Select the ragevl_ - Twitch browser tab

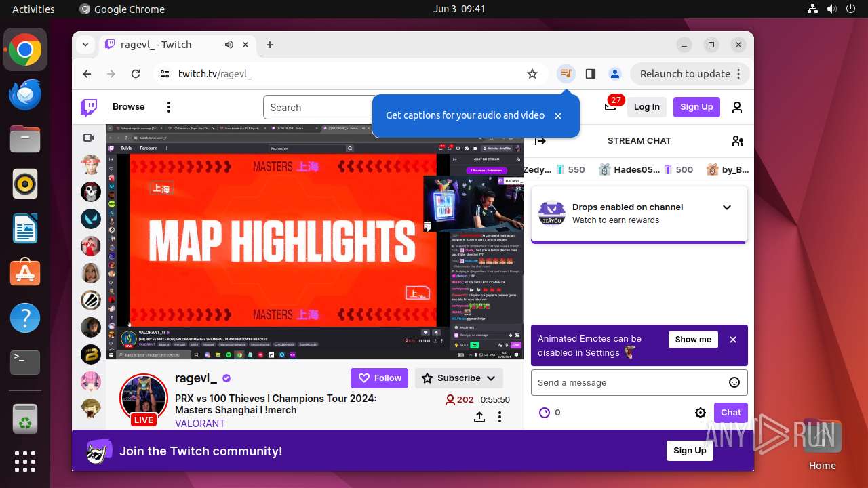click(178, 45)
